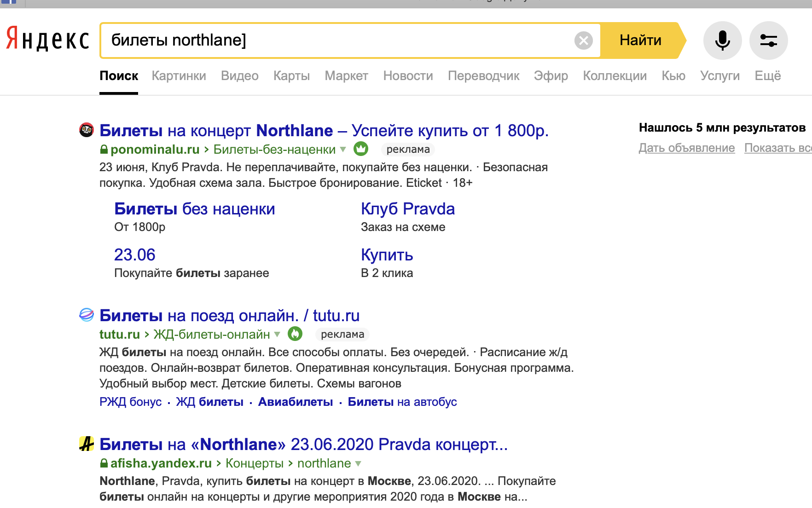Switch to the Картинки tab
812x508 pixels.
click(179, 76)
